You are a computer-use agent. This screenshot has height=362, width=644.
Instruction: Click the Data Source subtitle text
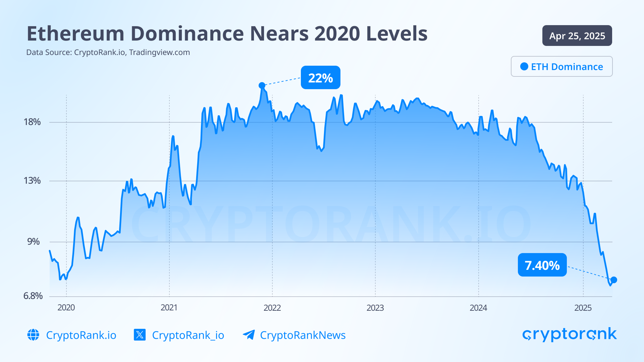[x=108, y=52]
